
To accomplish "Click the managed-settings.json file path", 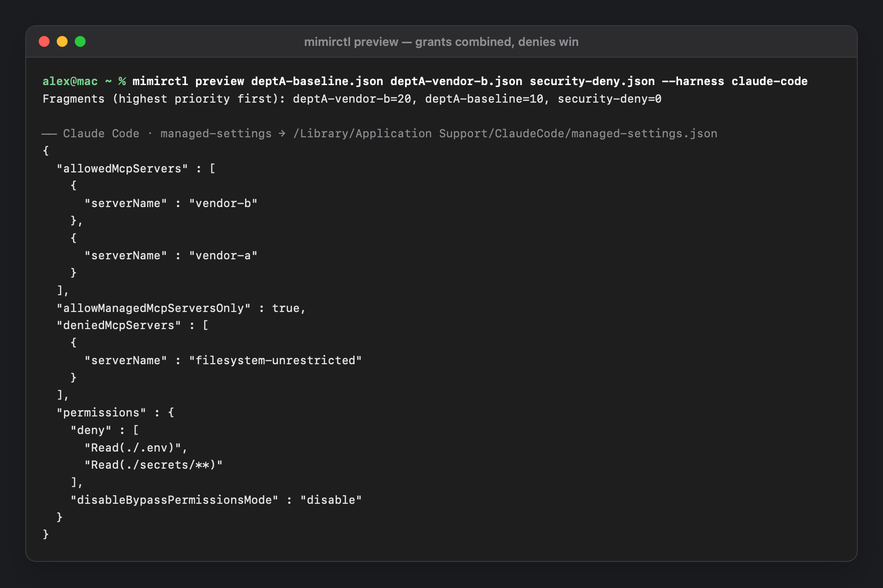I will pos(505,133).
